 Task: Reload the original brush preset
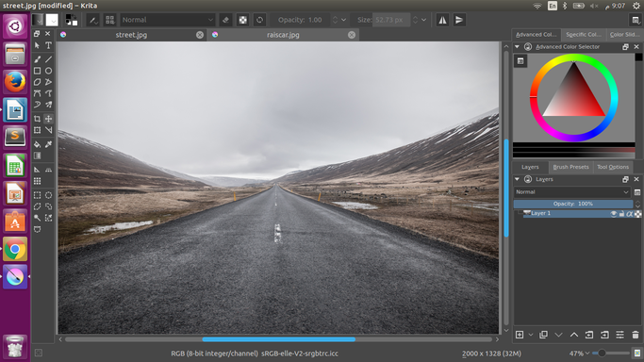coord(259,20)
